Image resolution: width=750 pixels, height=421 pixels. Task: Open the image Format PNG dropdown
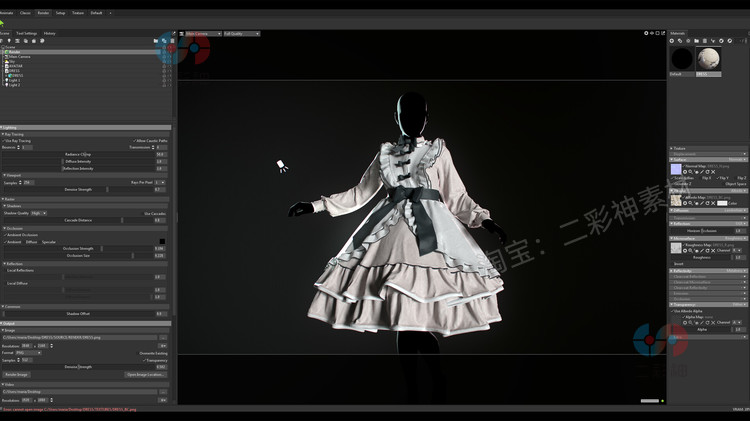coord(28,353)
